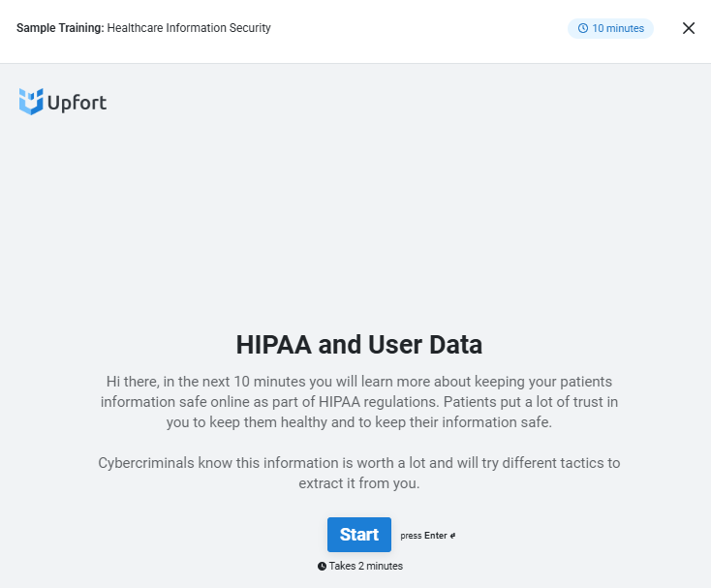
Task: Close the training with the X icon
Action: point(689,28)
